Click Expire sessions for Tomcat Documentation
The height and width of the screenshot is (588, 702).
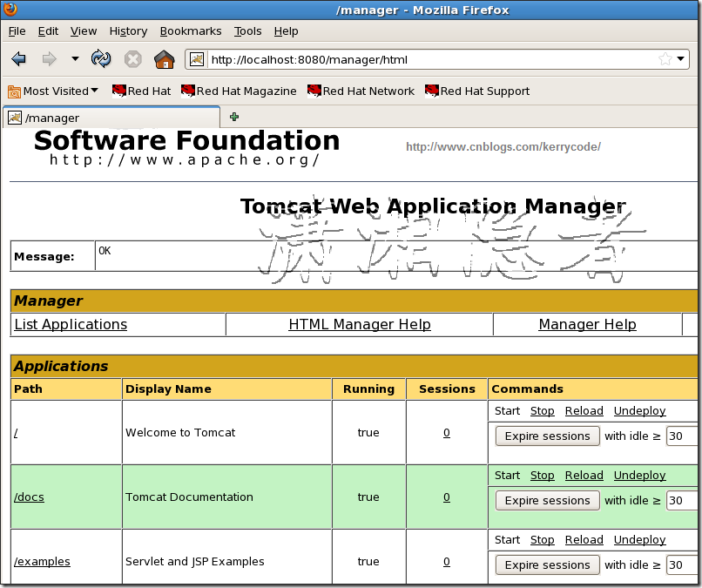tap(547, 501)
